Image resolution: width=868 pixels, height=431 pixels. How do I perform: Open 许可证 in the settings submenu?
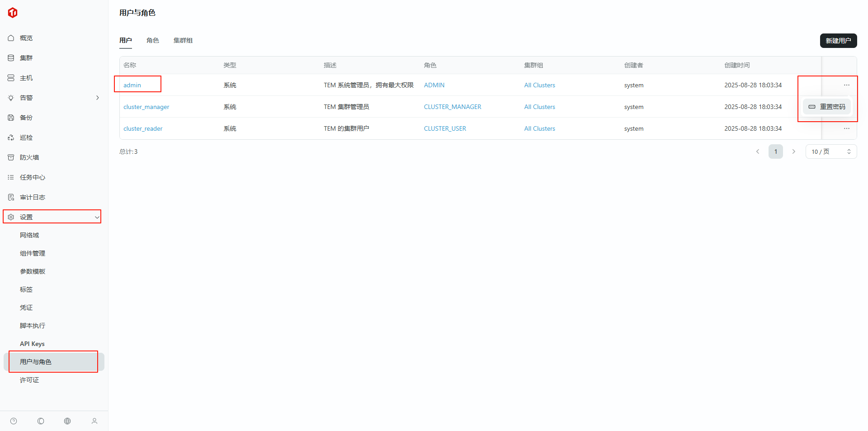[29, 380]
